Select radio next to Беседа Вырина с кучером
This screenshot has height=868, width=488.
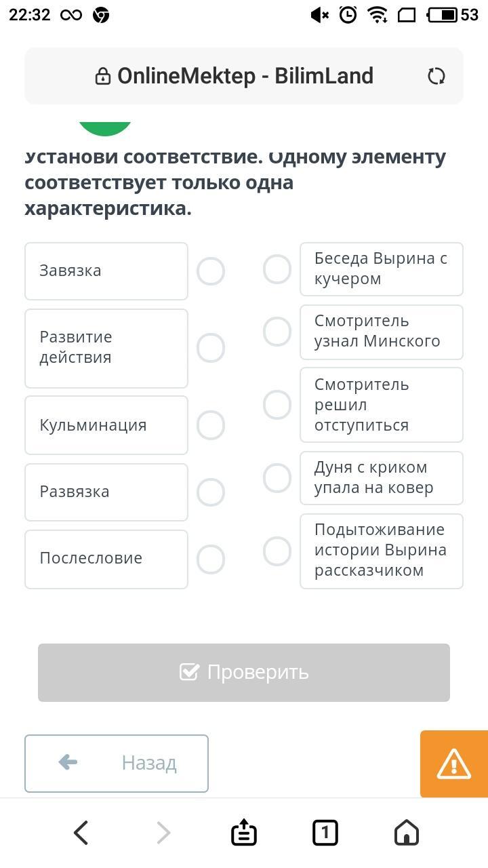click(x=277, y=269)
